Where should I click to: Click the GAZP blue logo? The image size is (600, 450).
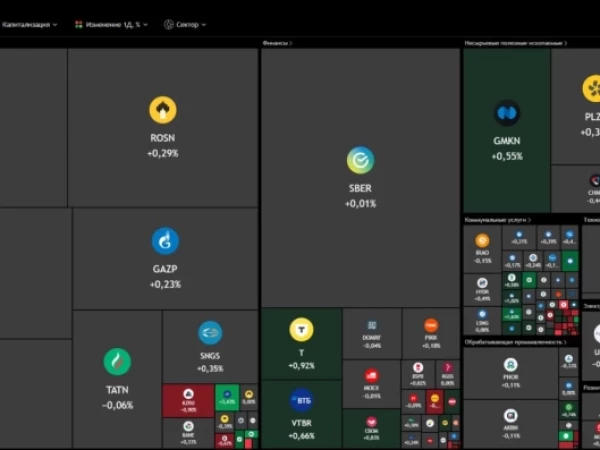(x=165, y=241)
